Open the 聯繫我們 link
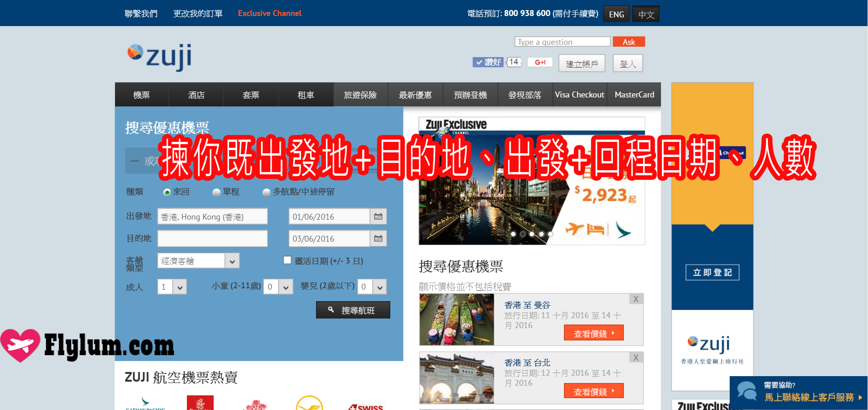This screenshot has height=410, width=868. 141,13
